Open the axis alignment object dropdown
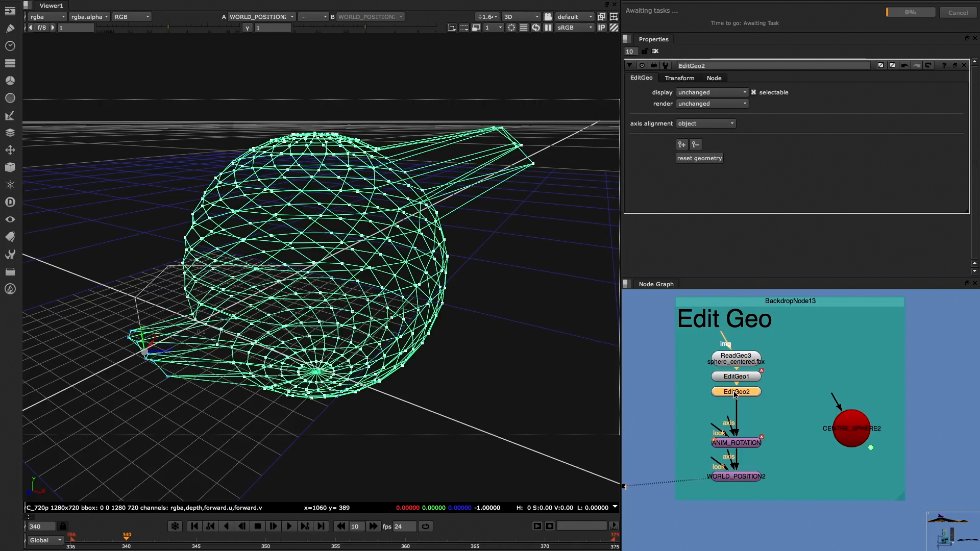The height and width of the screenshot is (551, 980). [x=706, y=123]
